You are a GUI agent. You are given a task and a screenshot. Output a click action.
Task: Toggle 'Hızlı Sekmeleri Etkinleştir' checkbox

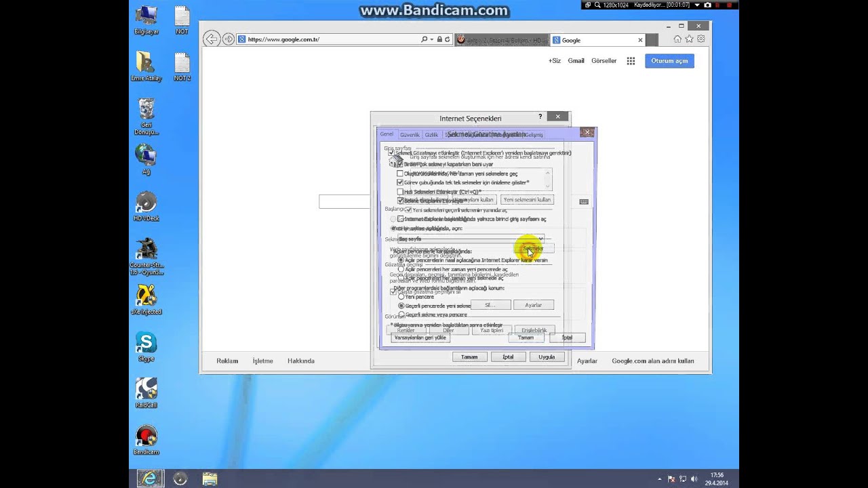point(399,192)
